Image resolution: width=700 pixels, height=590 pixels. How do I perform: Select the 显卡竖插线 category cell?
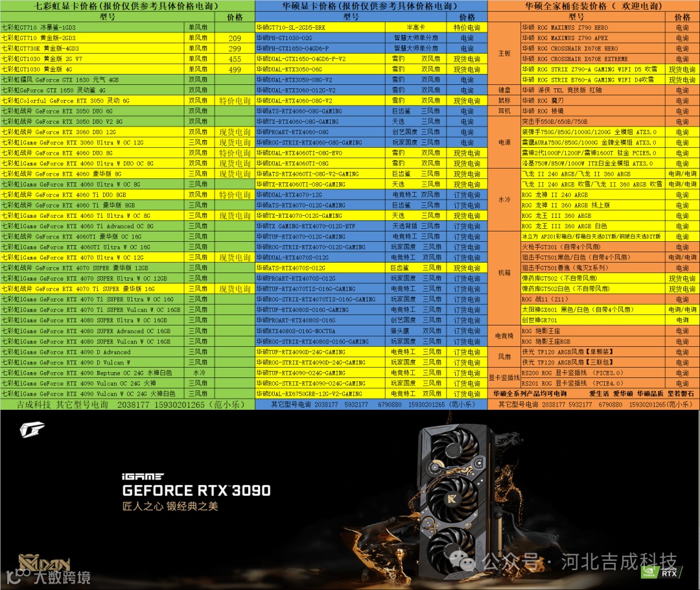point(504,378)
